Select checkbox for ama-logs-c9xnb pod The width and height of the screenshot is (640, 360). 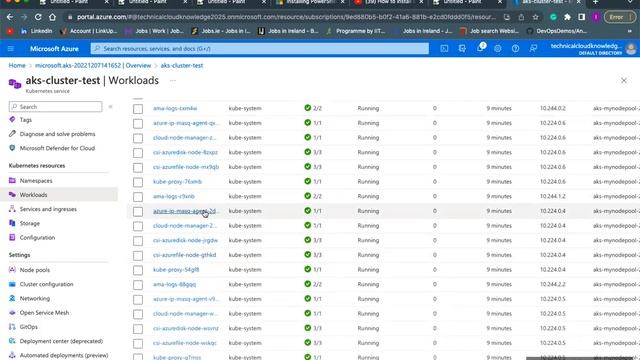[138, 197]
